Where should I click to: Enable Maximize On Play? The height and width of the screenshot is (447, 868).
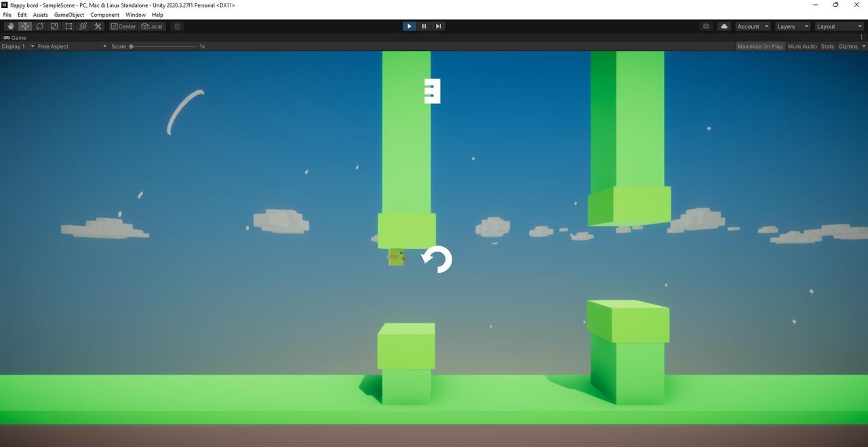click(759, 46)
